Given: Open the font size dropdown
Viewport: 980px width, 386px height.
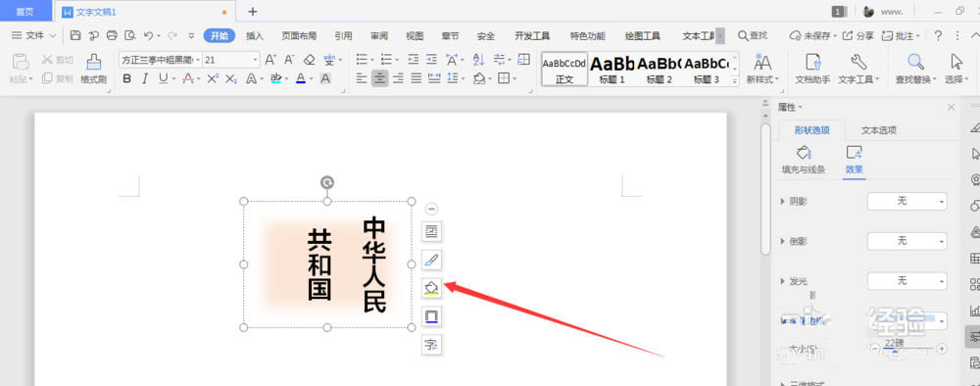Looking at the screenshot, I should click(x=255, y=60).
